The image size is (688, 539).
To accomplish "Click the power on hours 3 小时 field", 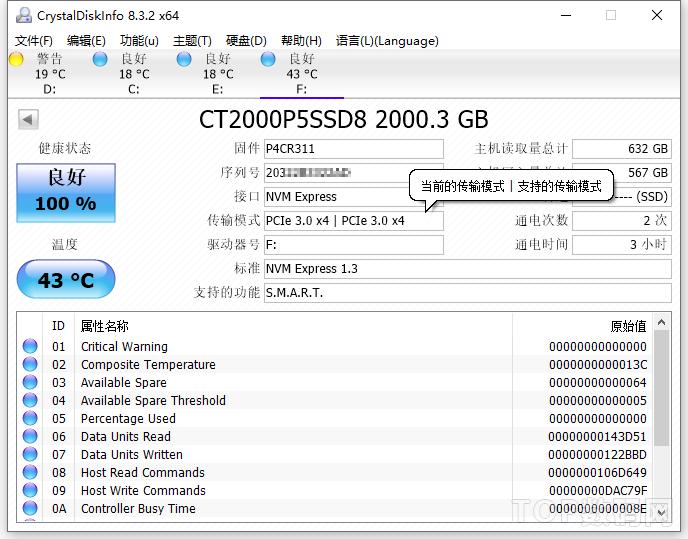I will pyautogui.click(x=622, y=245).
